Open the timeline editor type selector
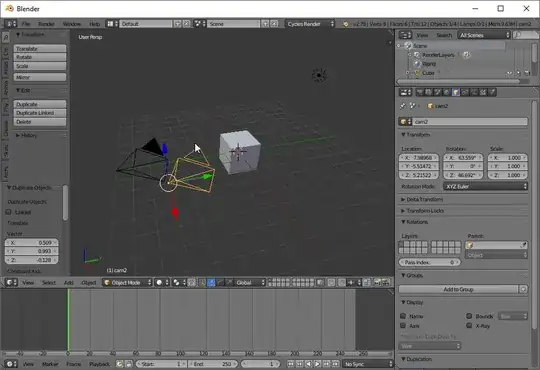The width and height of the screenshot is (540, 370). [x=10, y=364]
